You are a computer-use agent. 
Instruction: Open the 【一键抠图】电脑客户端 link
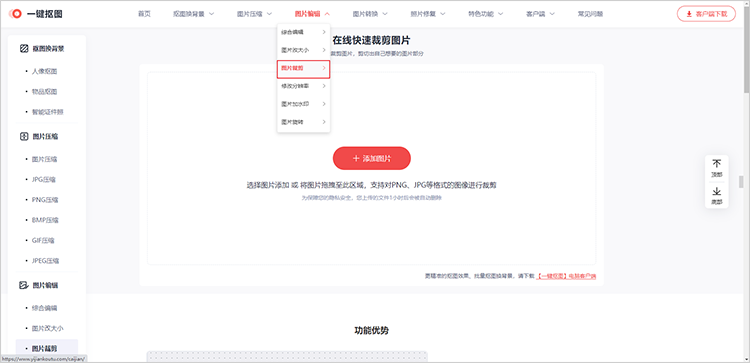point(566,276)
